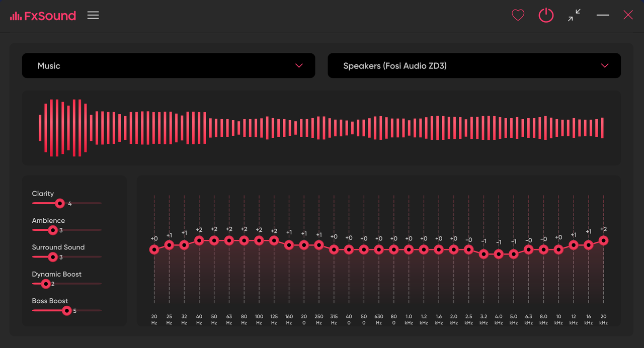Image resolution: width=644 pixels, height=348 pixels.
Task: Minimize the FxSound window
Action: click(603, 15)
